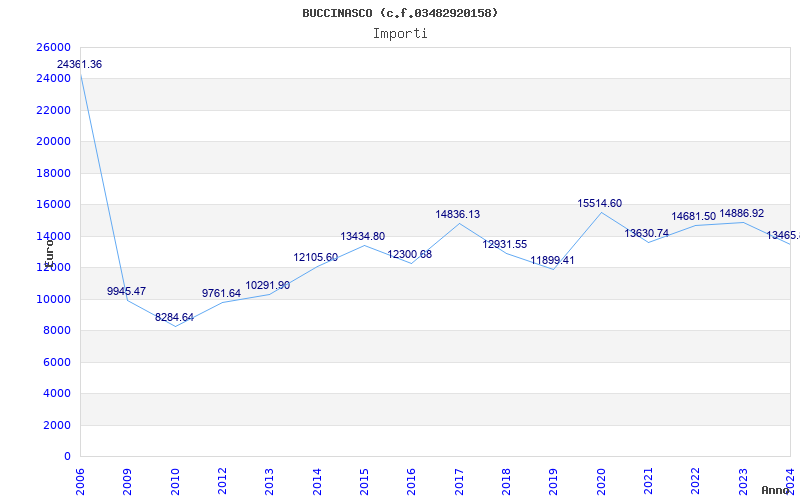
Task: Select the 10291.90 data label
Action: click(268, 285)
